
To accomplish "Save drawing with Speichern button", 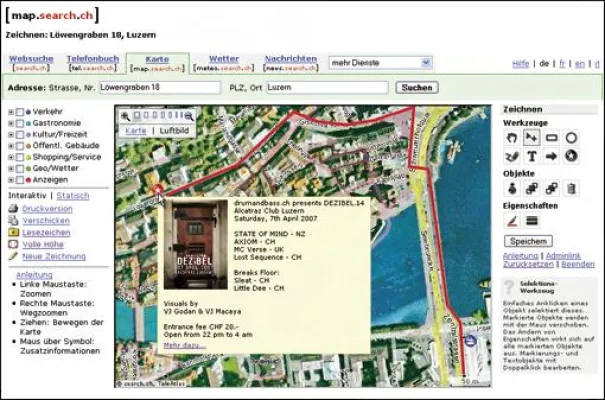I will [x=528, y=241].
